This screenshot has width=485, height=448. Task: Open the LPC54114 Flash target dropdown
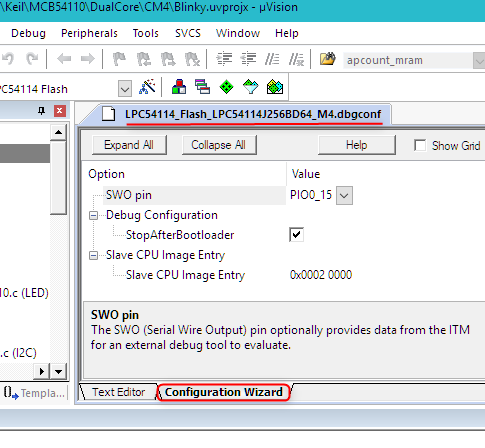pos(125,89)
